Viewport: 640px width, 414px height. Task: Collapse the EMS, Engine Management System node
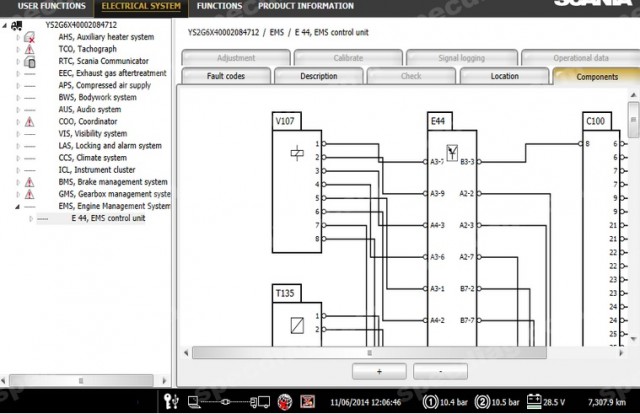[x=18, y=207]
